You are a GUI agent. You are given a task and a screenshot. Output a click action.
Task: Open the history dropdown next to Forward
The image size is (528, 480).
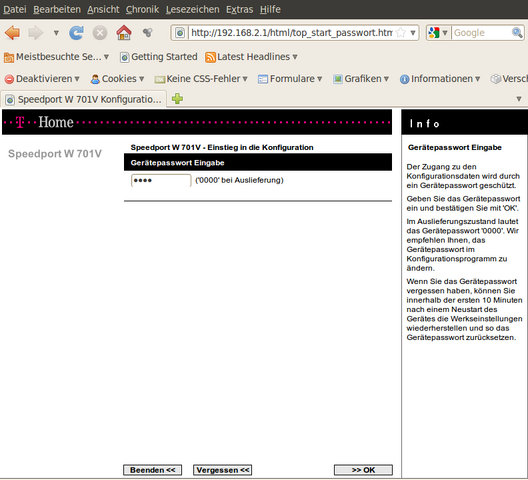coord(56,33)
